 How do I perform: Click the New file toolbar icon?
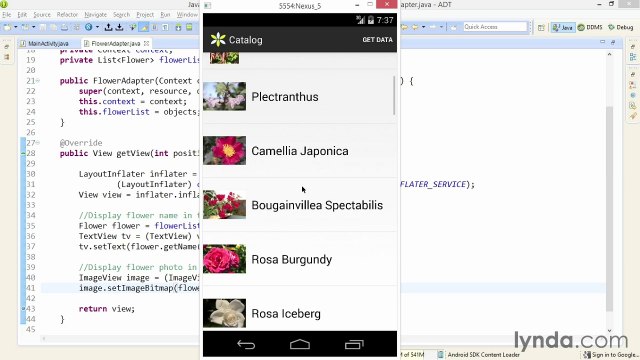coord(7,27)
